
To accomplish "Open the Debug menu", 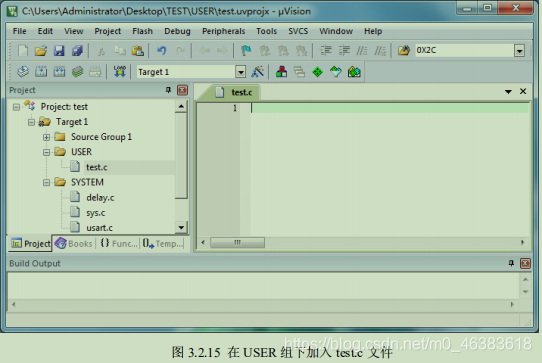I will pyautogui.click(x=177, y=31).
